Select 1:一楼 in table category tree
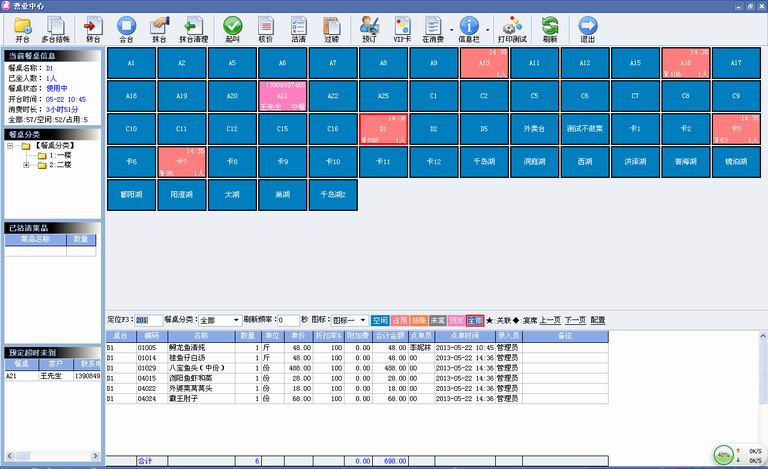 62,155
